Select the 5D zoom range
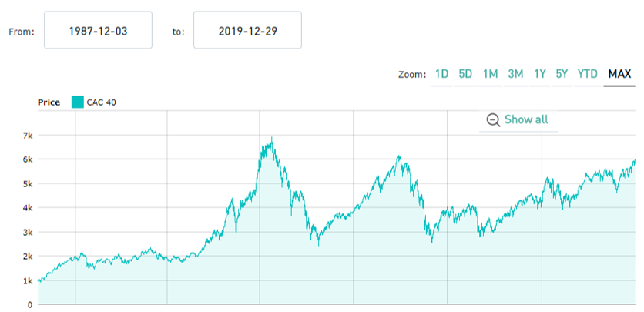The width and height of the screenshot is (644, 312). (x=465, y=74)
